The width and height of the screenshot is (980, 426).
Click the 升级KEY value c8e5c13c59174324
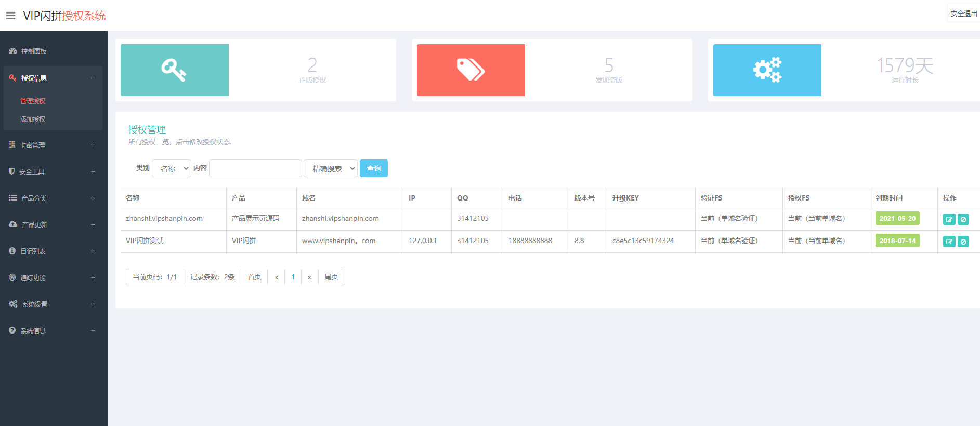[x=643, y=241]
